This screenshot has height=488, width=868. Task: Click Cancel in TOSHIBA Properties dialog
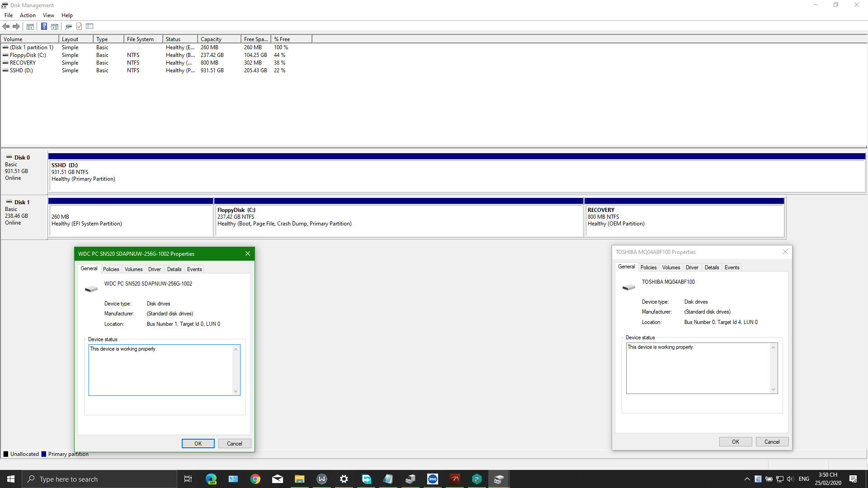772,442
